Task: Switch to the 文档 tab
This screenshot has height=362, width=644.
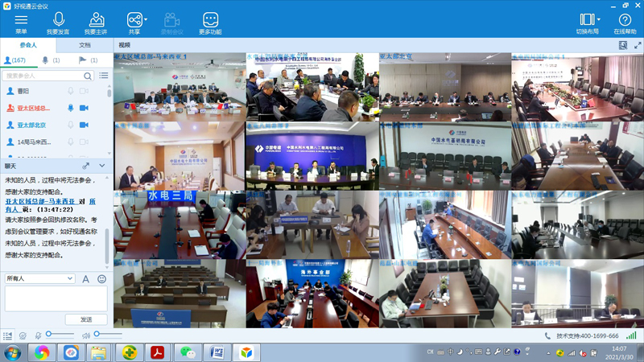Action: (x=85, y=46)
